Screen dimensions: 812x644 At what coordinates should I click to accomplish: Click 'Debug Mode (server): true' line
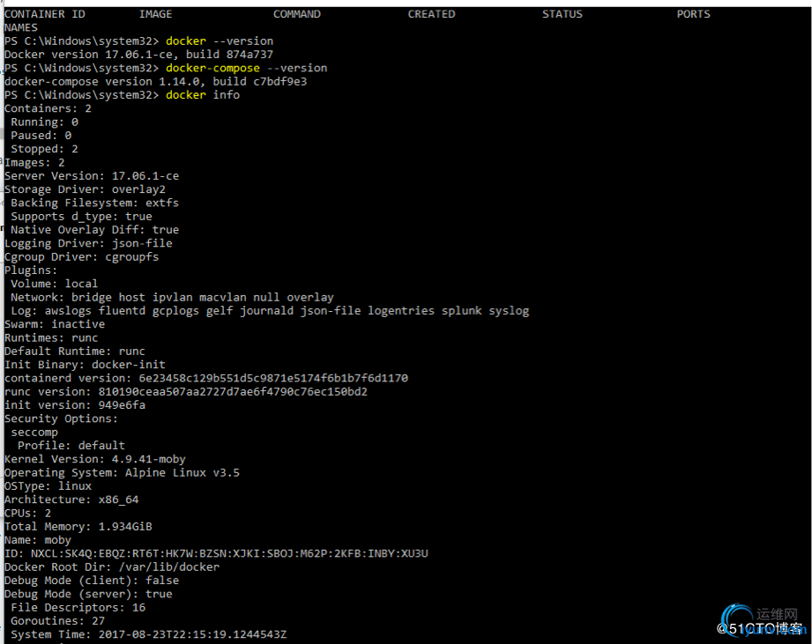pyautogui.click(x=88, y=593)
